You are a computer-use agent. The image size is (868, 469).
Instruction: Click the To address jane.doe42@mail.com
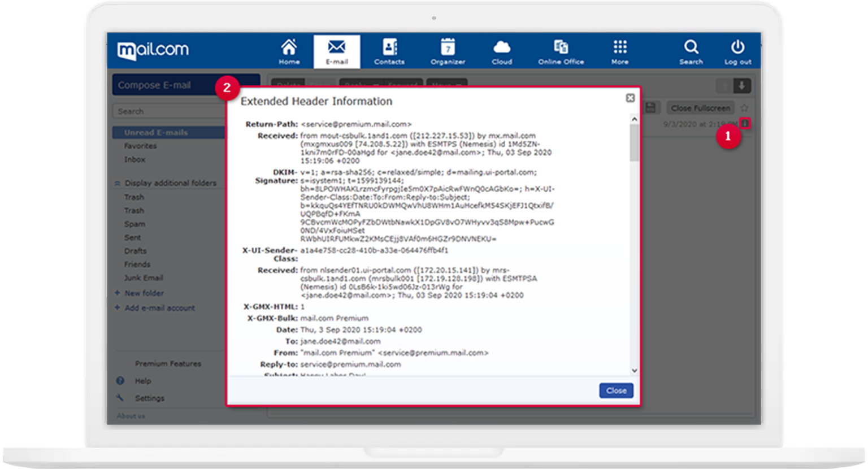tap(340, 341)
